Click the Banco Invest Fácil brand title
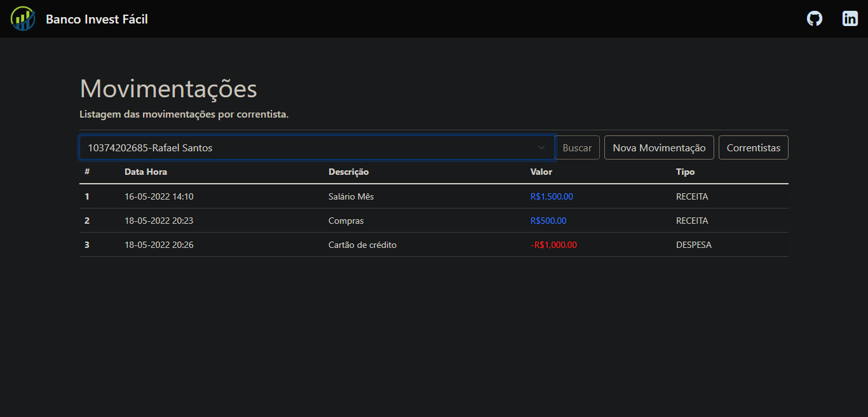Viewport: 868px width, 417px height. click(97, 19)
